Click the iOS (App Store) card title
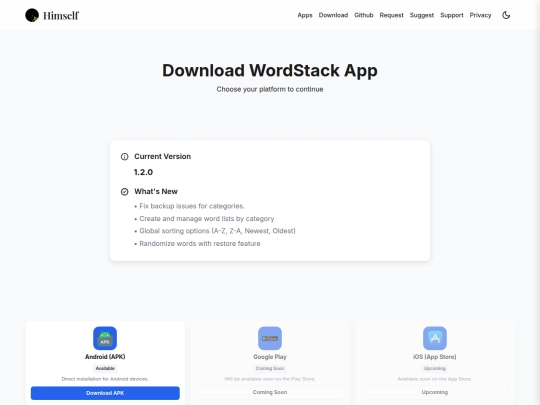Image resolution: width=540 pixels, height=405 pixels. (x=435, y=357)
